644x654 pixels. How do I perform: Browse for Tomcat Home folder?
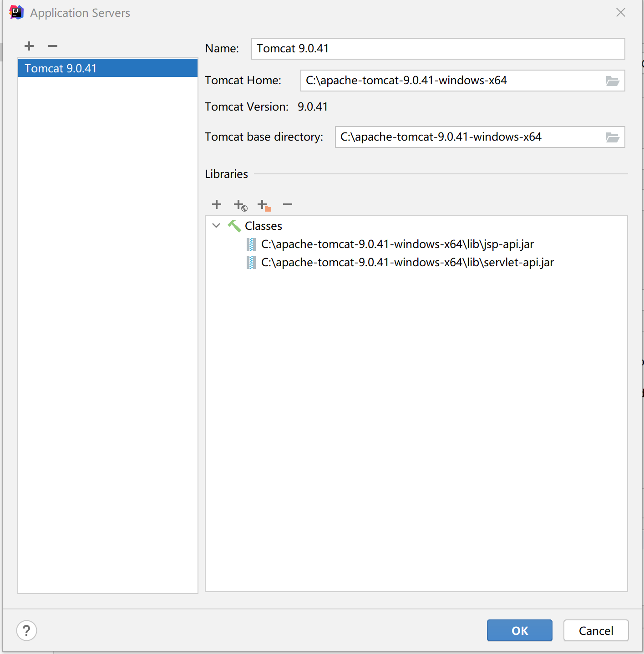tap(613, 81)
